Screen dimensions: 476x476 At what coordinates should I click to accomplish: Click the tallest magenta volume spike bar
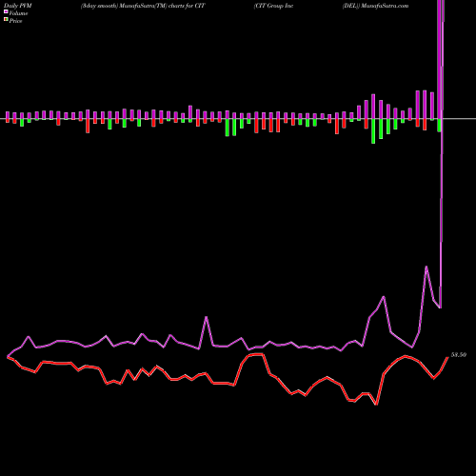[440, 59]
